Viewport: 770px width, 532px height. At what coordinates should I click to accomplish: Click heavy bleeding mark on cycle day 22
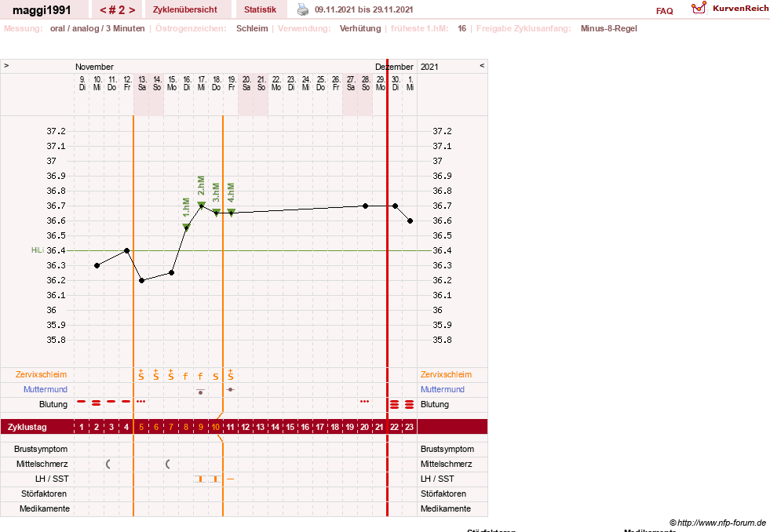pos(394,404)
